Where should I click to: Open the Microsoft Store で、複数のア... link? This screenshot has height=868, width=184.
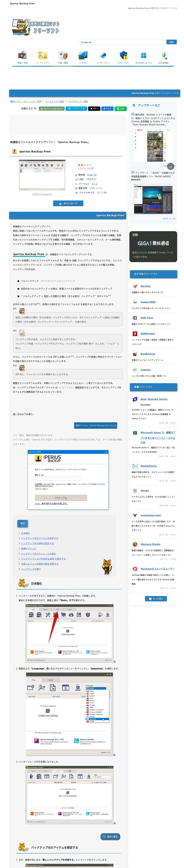(158, 437)
